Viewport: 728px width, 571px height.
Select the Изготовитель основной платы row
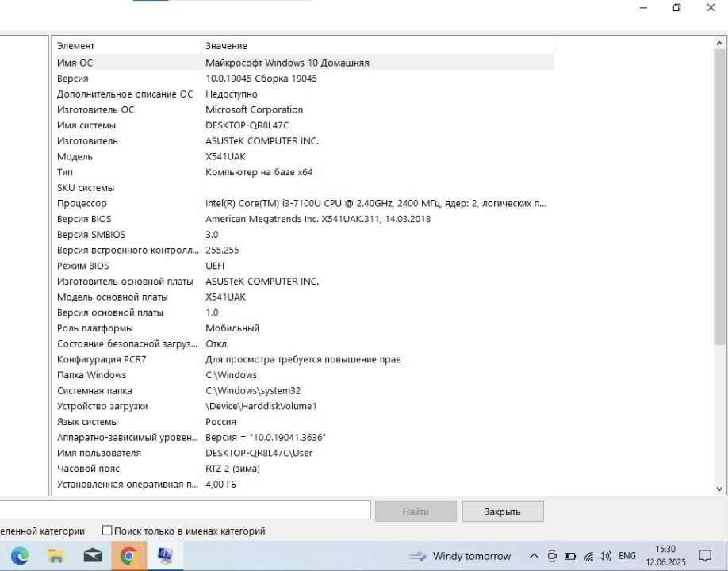point(305,282)
